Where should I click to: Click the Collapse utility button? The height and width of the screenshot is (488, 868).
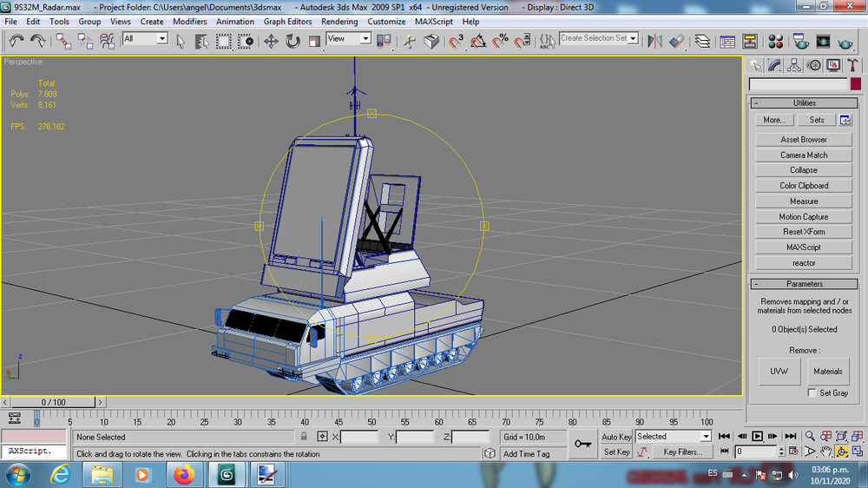tap(804, 170)
